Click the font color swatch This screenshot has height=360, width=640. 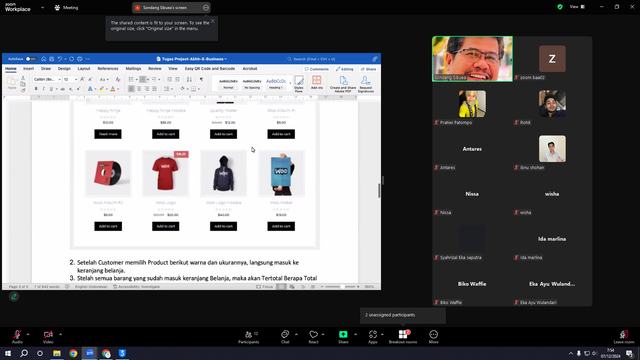pos(113,89)
